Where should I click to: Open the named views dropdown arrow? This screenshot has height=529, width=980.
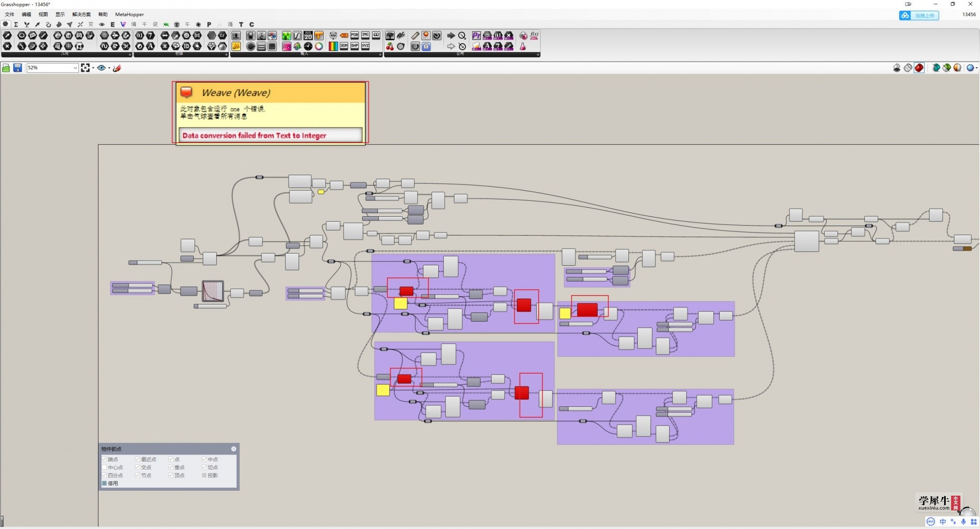109,68
